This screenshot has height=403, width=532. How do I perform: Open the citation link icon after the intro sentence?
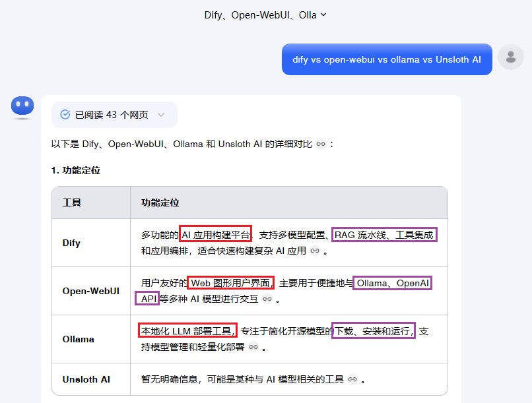321,144
